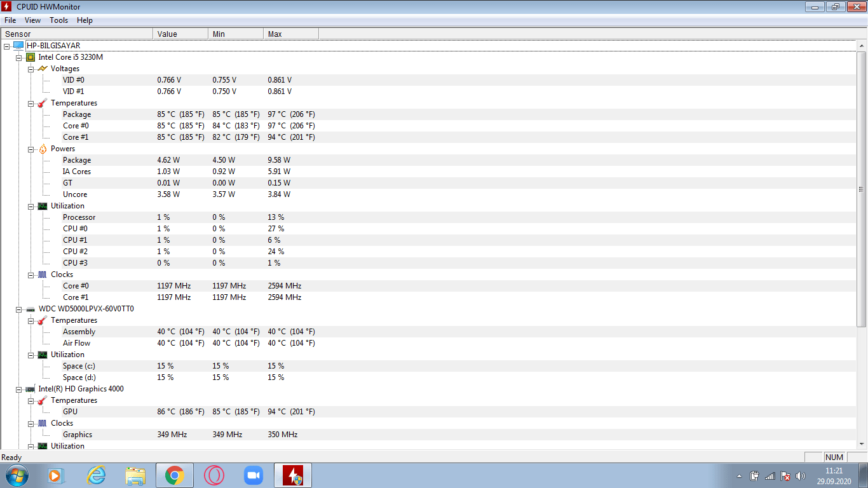
Task: Click the Clocks icon under Intel Core i5
Action: [x=43, y=274]
